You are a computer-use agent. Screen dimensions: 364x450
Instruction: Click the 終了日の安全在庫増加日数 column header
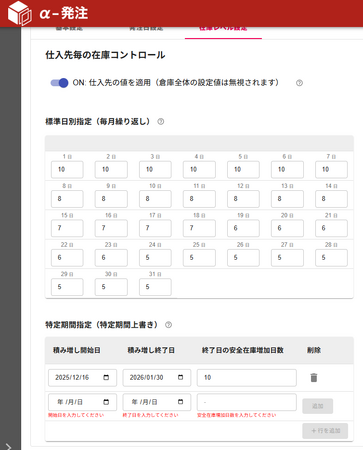point(243,350)
